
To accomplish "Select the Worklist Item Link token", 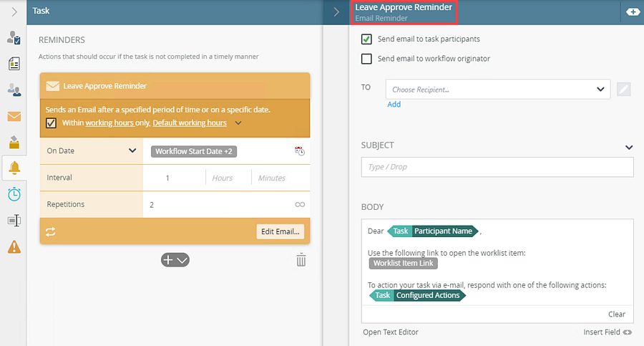I will pos(403,264).
